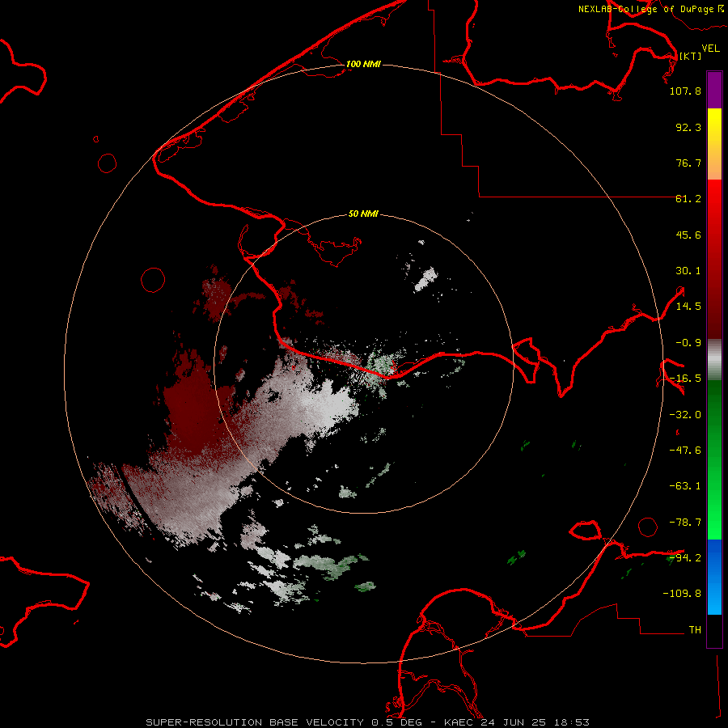Viewport: 728px width, 728px height.
Task: Click the 50 NMI range ring label
Action: click(x=363, y=214)
